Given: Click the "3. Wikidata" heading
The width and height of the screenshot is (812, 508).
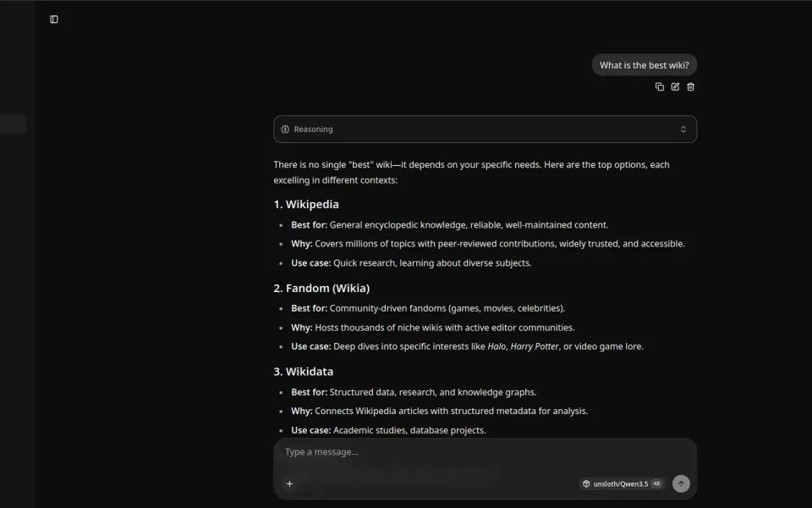Looking at the screenshot, I should 304,372.
